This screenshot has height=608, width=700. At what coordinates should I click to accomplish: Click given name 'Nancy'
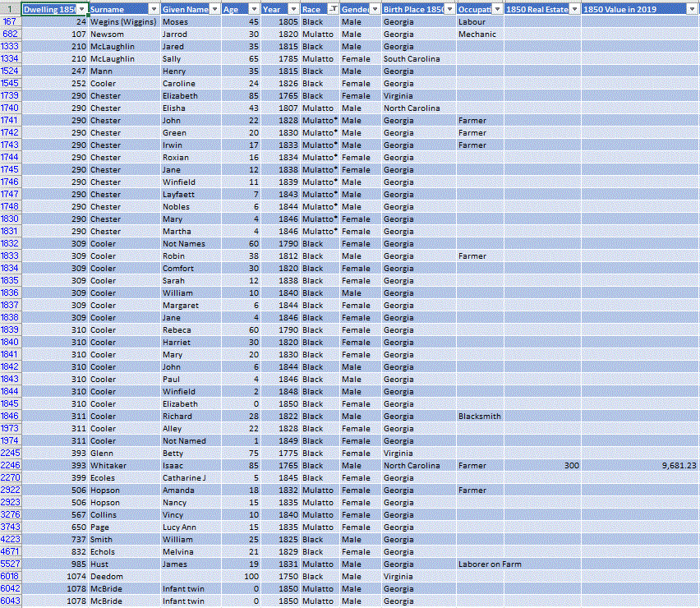[191, 503]
